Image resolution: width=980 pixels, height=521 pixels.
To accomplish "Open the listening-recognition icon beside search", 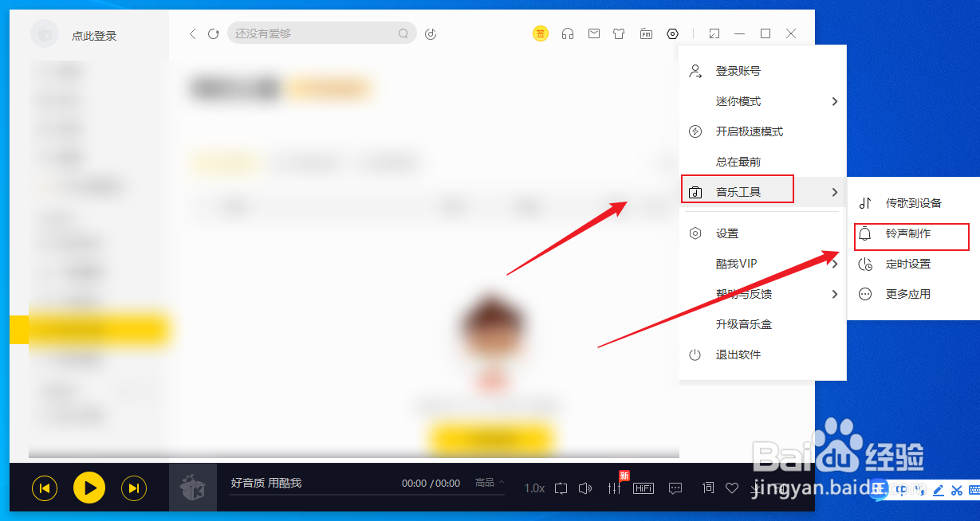I will pos(431,33).
